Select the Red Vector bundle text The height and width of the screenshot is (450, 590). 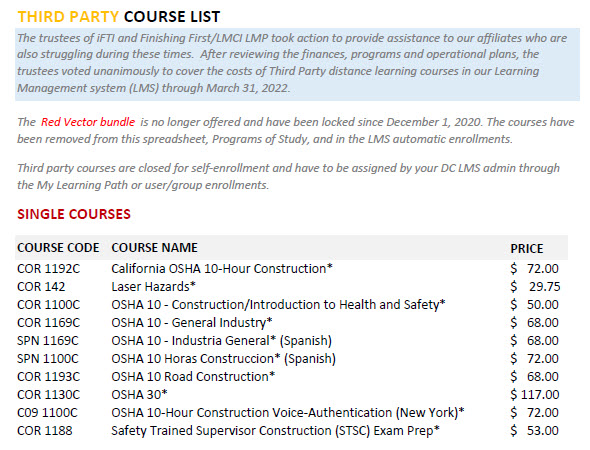tap(88, 122)
